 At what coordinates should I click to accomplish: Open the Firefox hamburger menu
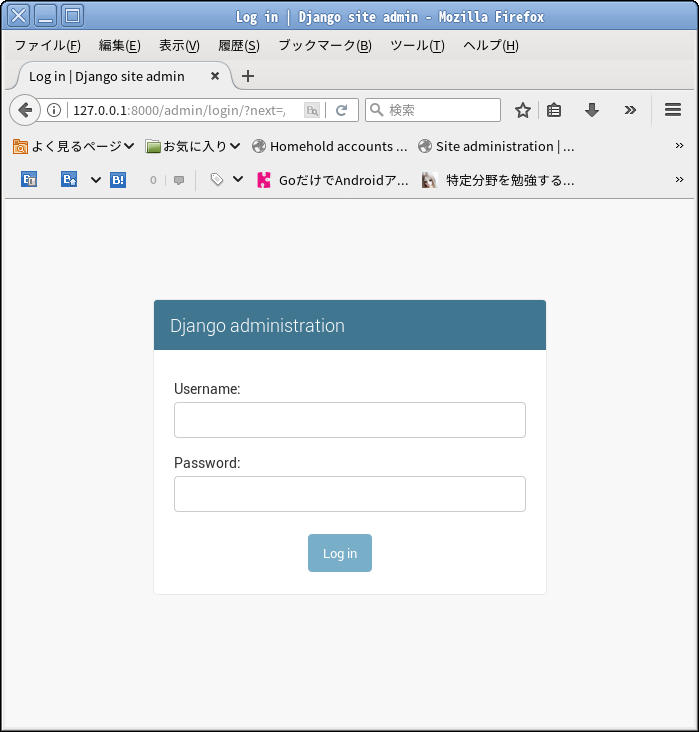(673, 110)
